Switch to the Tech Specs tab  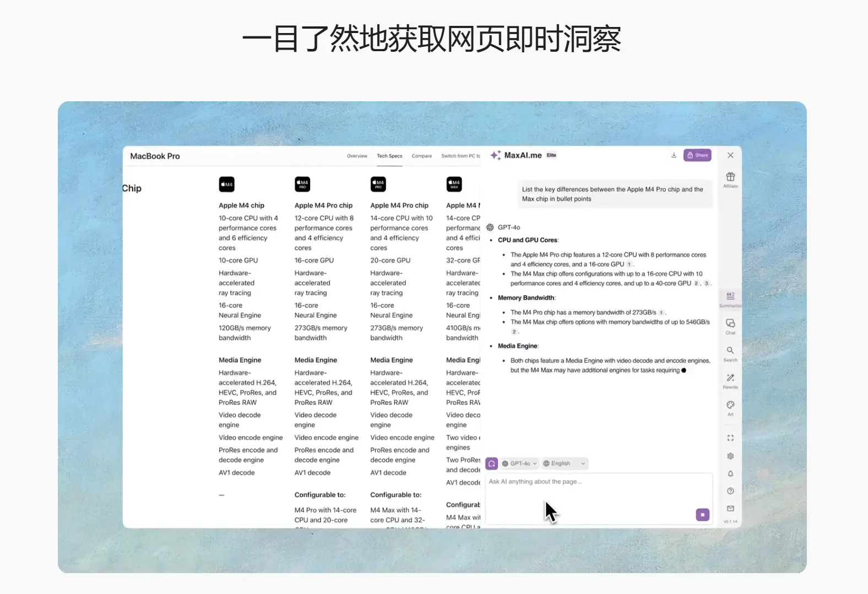389,156
